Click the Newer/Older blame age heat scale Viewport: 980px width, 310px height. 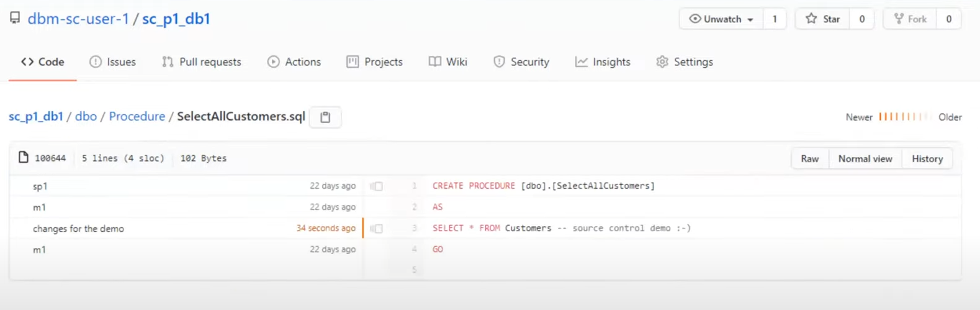pyautogui.click(x=904, y=117)
